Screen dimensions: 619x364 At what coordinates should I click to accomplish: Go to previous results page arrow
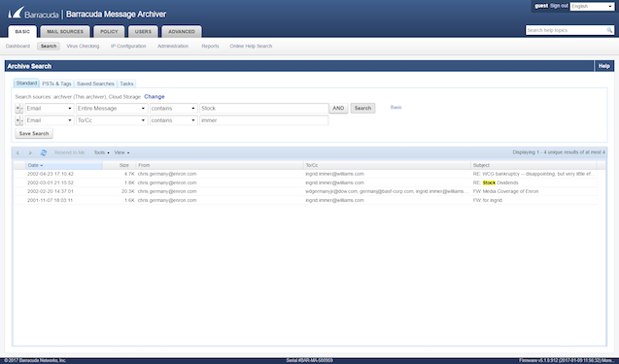[17, 152]
